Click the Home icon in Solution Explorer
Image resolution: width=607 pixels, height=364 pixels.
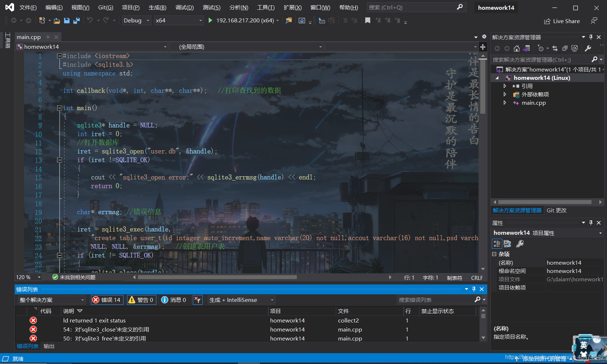pos(517,48)
